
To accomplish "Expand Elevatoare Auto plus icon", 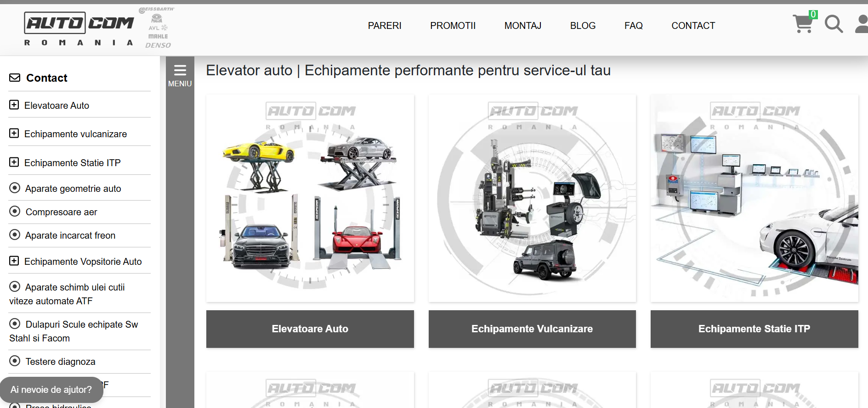I will [14, 105].
